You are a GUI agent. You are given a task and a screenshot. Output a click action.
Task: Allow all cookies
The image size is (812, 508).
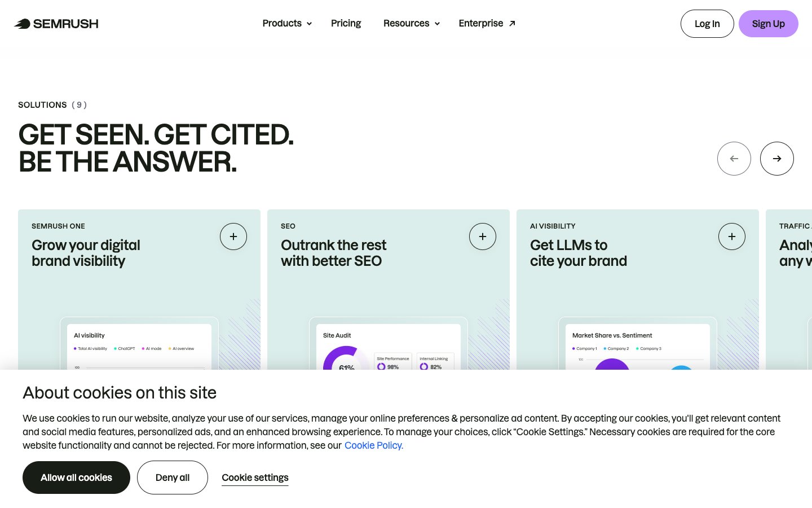[x=76, y=478]
